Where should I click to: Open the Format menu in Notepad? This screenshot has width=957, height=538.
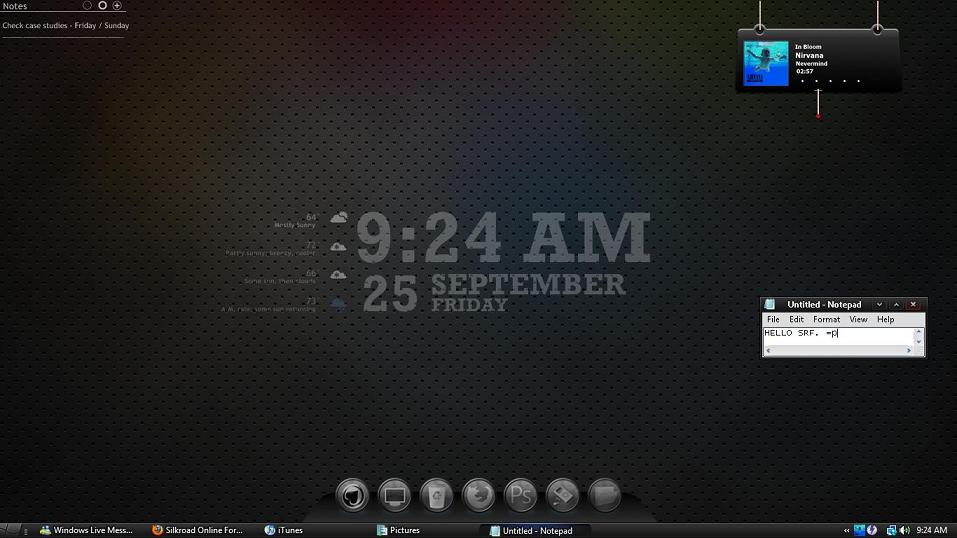click(x=826, y=319)
